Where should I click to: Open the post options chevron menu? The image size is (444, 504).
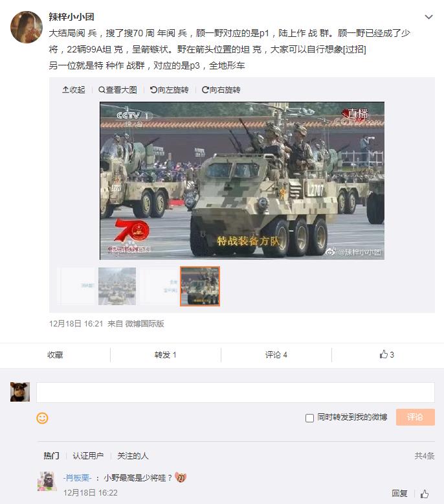coord(428,17)
